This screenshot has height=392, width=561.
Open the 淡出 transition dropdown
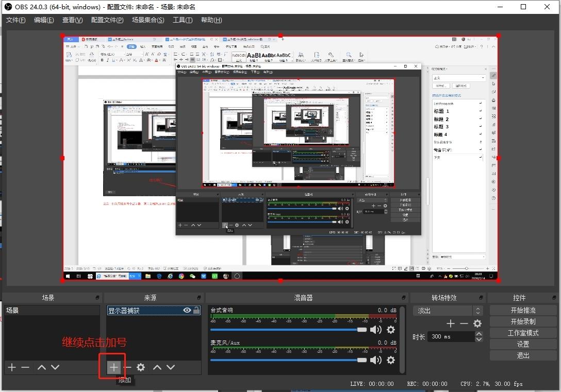[x=448, y=311]
